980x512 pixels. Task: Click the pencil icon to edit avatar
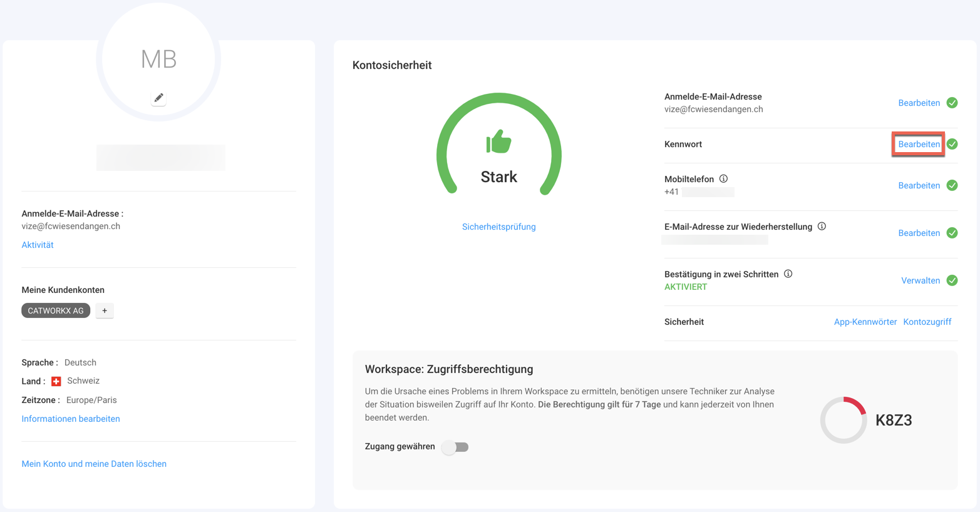[x=158, y=98]
